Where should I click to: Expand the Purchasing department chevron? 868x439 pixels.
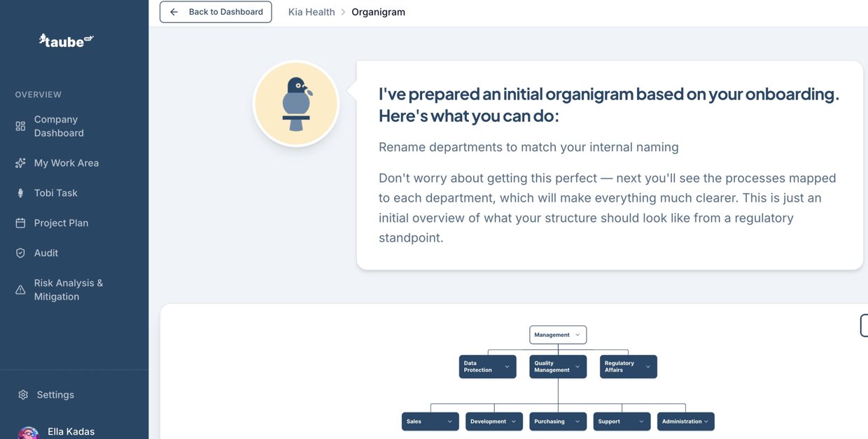tap(577, 421)
